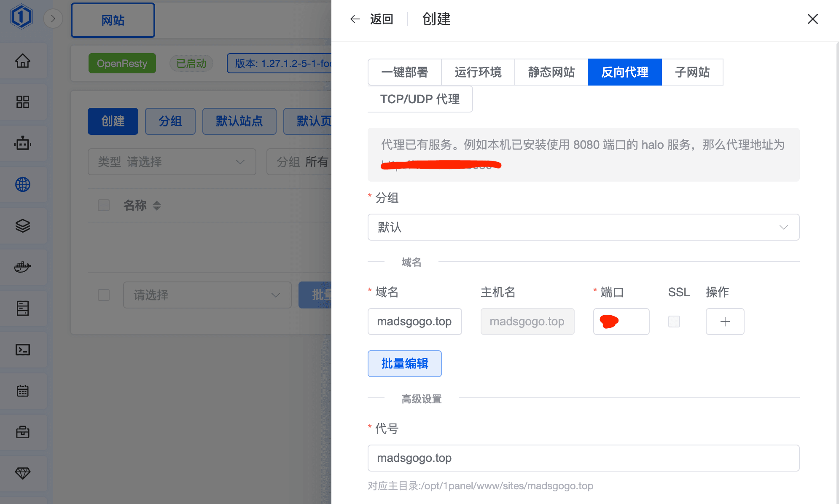Click the toolbox icon in sidebar

point(23,432)
